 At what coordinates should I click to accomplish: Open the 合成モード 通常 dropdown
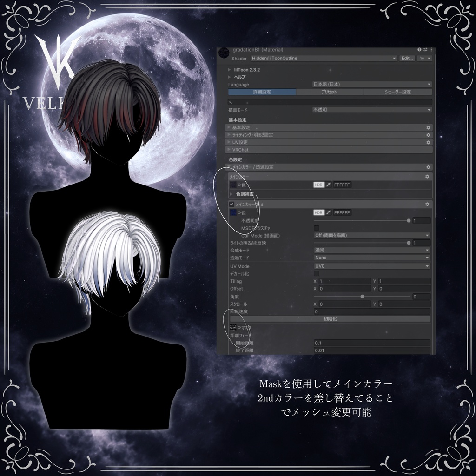pyautogui.click(x=372, y=250)
